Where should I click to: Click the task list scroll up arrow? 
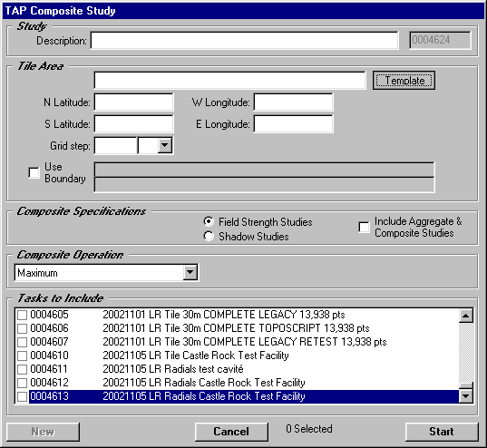pyautogui.click(x=466, y=316)
